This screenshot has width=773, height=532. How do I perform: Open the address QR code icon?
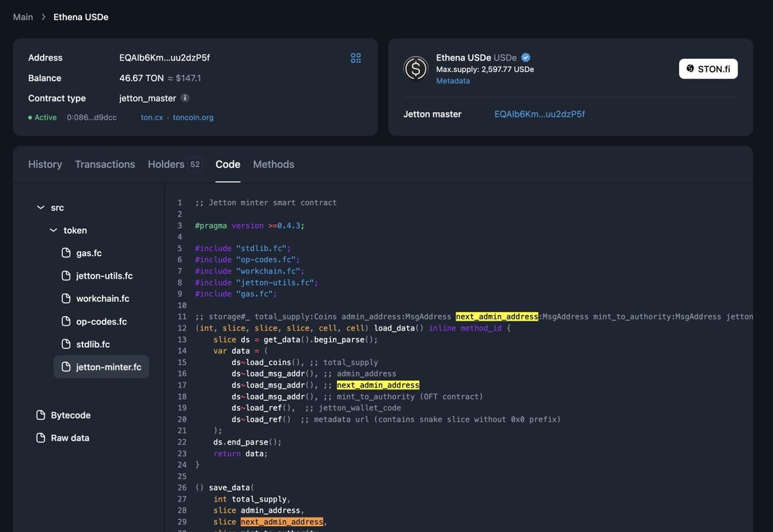(x=356, y=58)
